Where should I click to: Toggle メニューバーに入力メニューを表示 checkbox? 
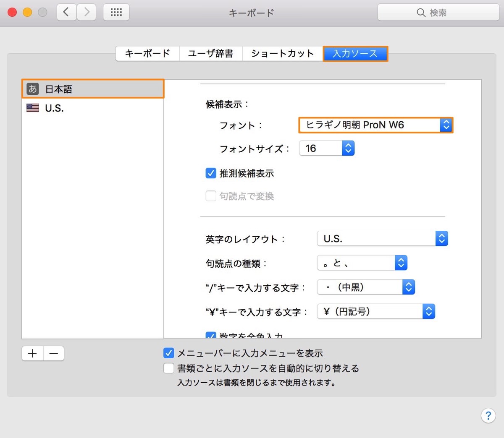pyautogui.click(x=168, y=353)
